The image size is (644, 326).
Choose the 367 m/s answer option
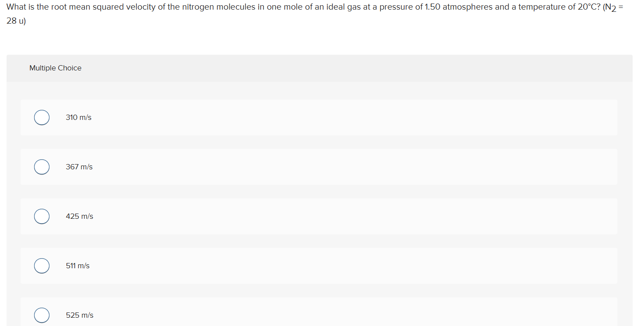point(79,167)
